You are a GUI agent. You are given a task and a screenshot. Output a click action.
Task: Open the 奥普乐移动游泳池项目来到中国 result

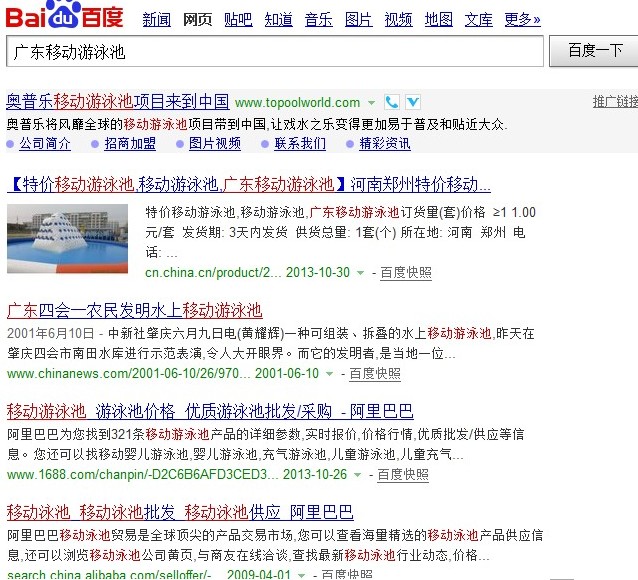coord(118,102)
